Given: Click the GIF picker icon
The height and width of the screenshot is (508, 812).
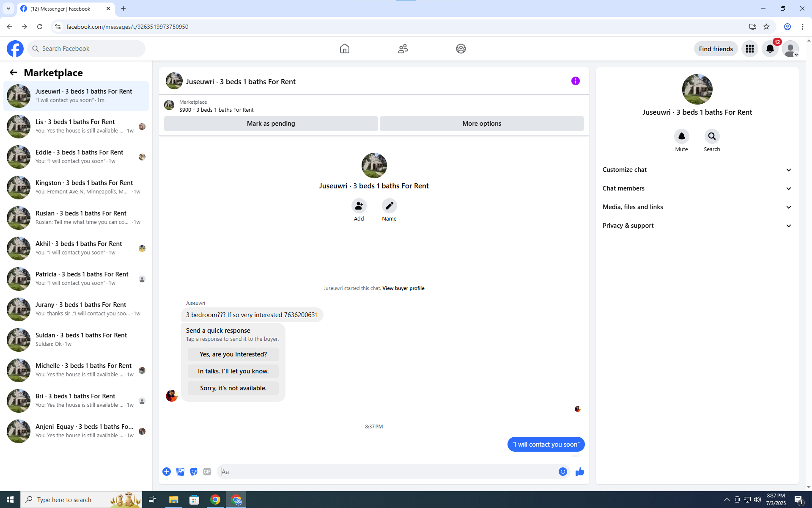Looking at the screenshot, I should pyautogui.click(x=207, y=472).
